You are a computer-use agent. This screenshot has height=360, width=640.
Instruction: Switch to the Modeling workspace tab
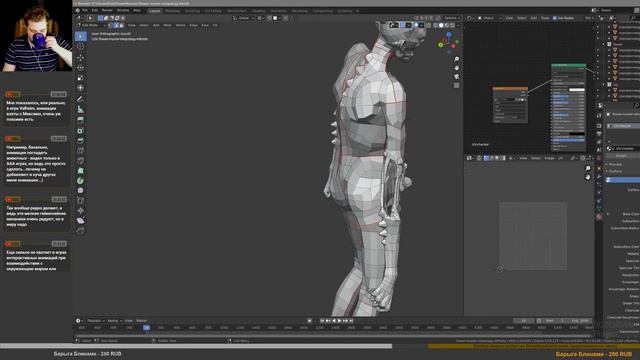[x=173, y=11]
